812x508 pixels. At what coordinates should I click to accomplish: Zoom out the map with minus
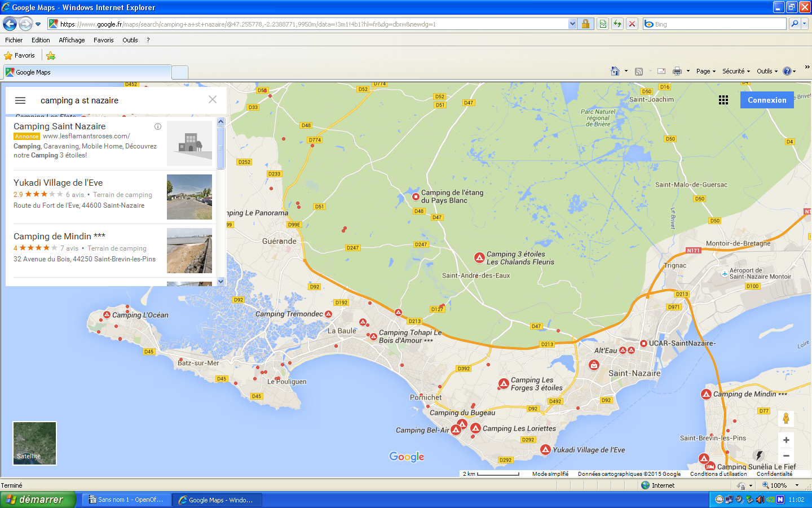pyautogui.click(x=786, y=456)
